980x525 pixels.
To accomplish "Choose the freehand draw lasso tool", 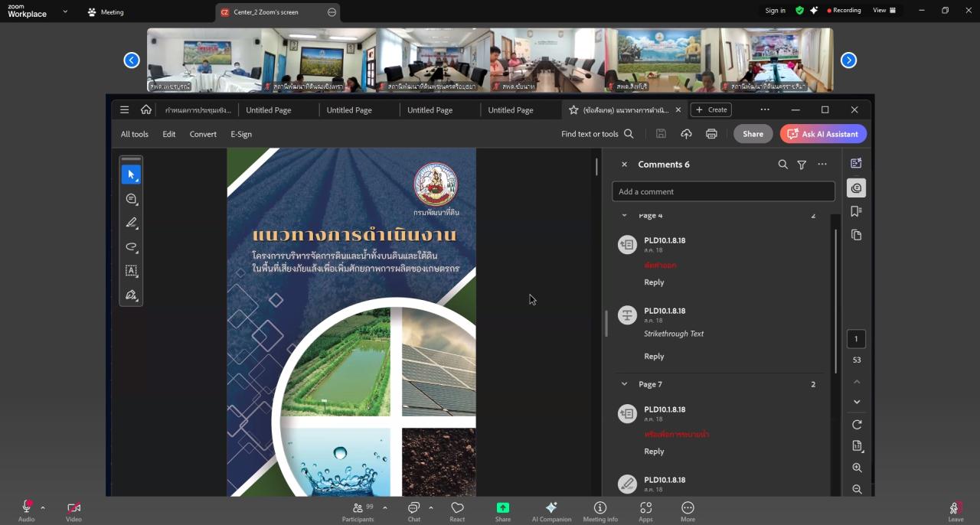I will [x=131, y=247].
